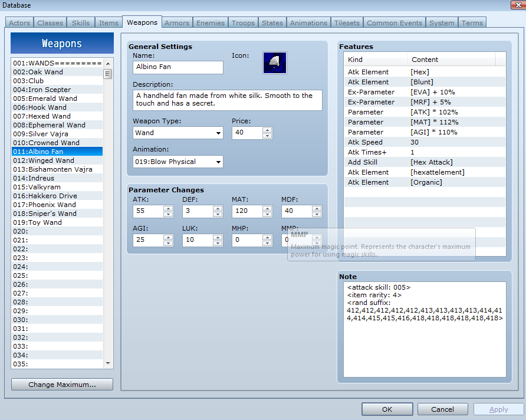Switch to the Classes tab

click(50, 23)
